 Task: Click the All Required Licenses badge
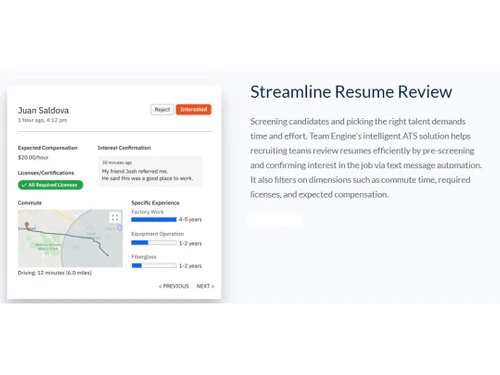(x=50, y=185)
